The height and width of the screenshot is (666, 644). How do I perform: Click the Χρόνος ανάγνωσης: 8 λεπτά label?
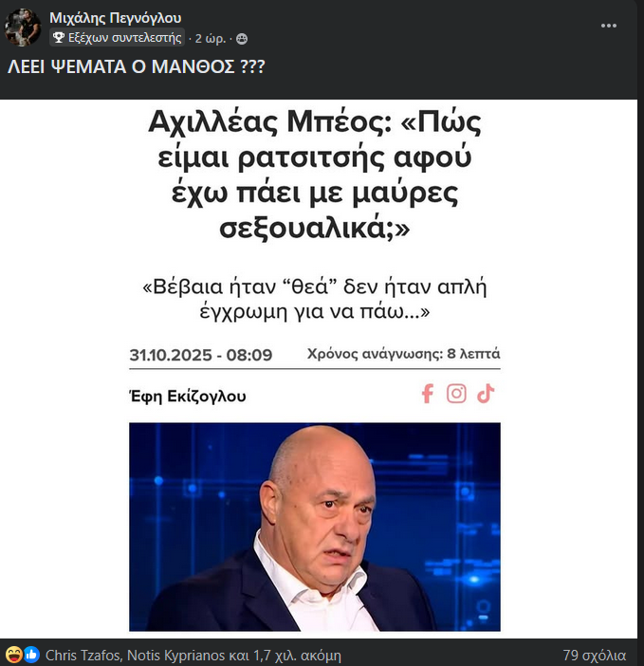[x=403, y=354]
